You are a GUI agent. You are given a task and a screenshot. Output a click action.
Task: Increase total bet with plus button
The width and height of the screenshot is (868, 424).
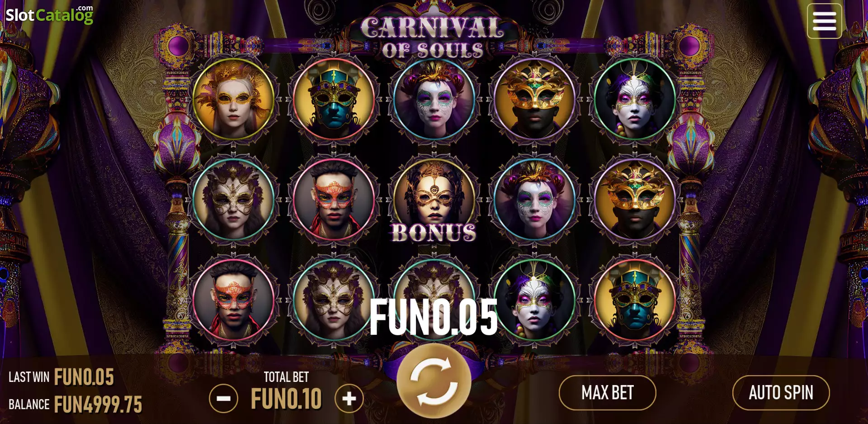tap(349, 398)
